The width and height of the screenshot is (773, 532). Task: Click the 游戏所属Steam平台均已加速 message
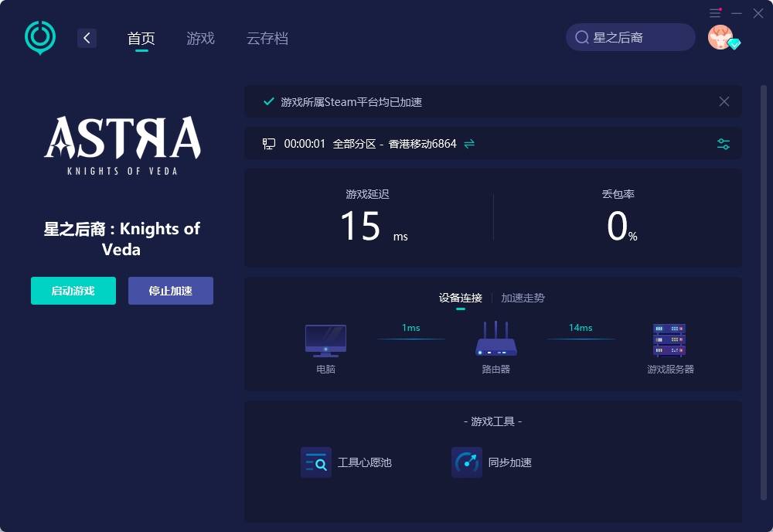(x=352, y=102)
